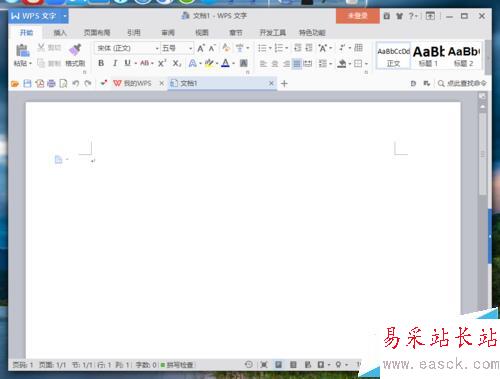Open the font name dropdown
500x379 pixels.
tap(157, 48)
